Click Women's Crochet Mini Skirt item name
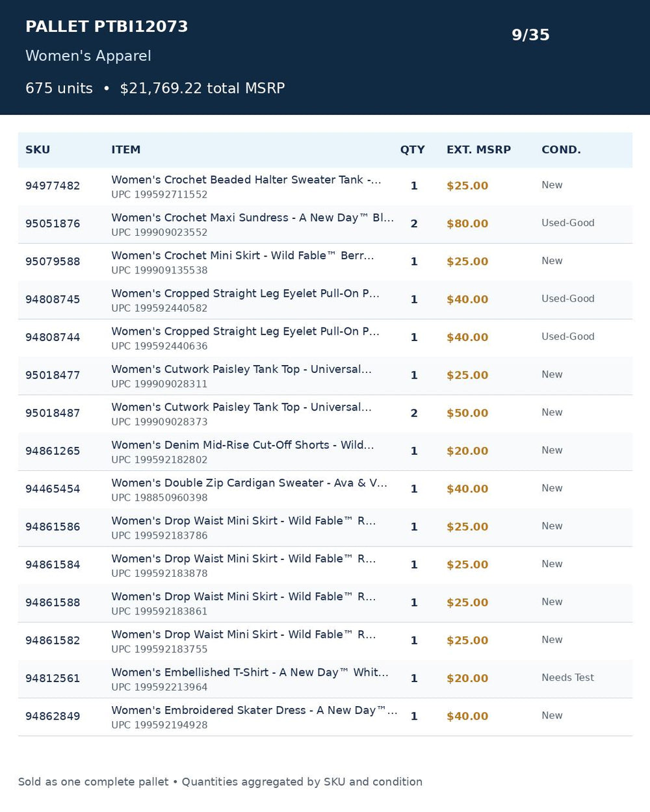The height and width of the screenshot is (812, 650). pyautogui.click(x=242, y=255)
